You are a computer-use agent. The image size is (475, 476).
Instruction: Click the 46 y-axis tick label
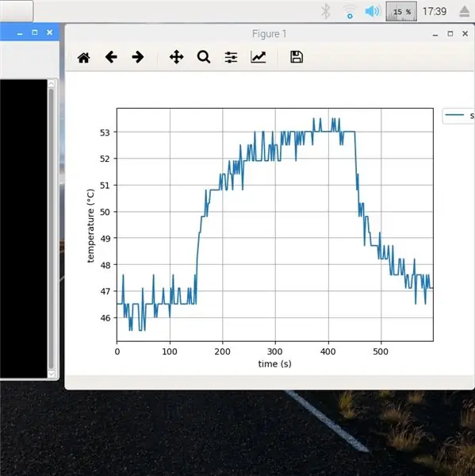[x=105, y=318]
